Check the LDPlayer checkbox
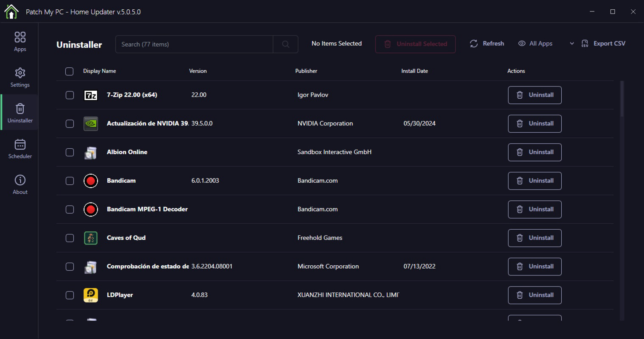 click(70, 295)
